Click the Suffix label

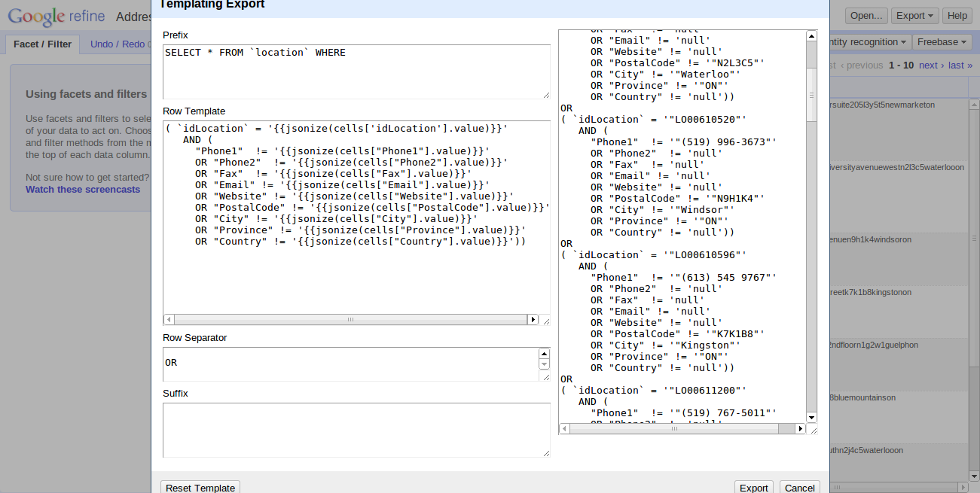coord(176,394)
